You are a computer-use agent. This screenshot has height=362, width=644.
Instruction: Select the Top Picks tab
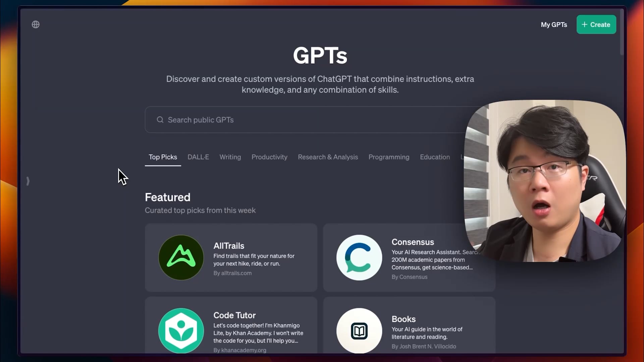(x=163, y=157)
